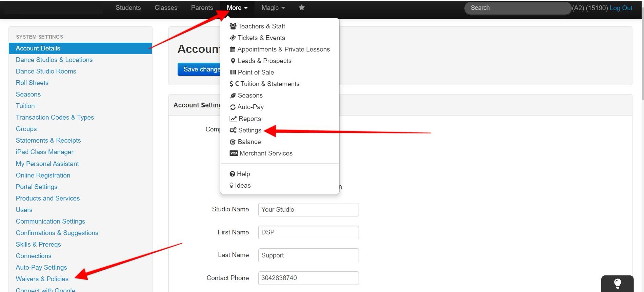Click the Merchant Services Visa card icon
Screen dimensions: 644x292
tap(234, 153)
